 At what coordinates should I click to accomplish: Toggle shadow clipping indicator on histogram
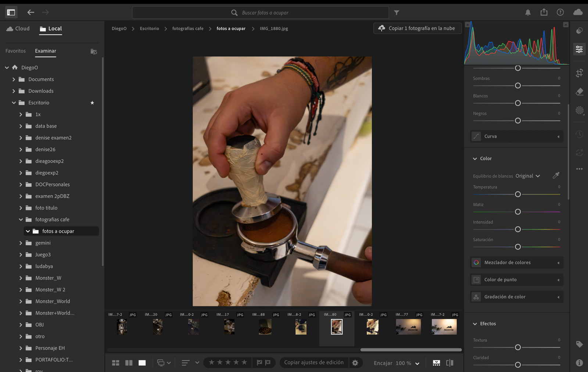[x=467, y=25]
